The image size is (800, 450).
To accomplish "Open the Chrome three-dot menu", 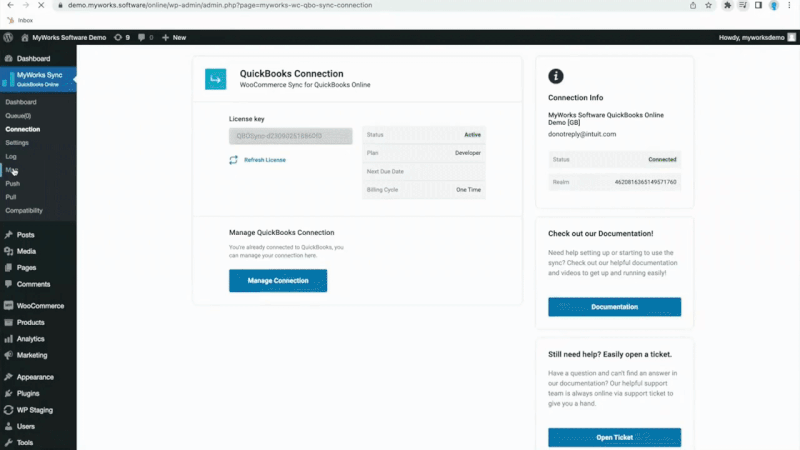I will pyautogui.click(x=789, y=5).
